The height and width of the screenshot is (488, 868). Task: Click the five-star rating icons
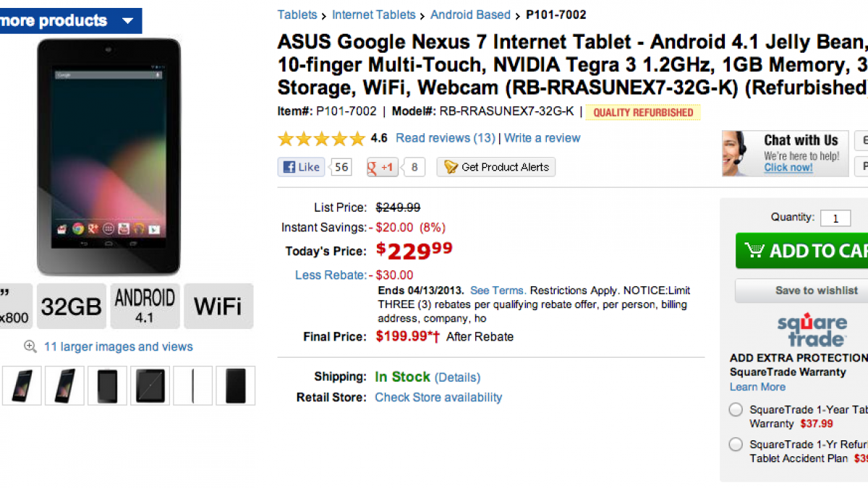point(322,138)
